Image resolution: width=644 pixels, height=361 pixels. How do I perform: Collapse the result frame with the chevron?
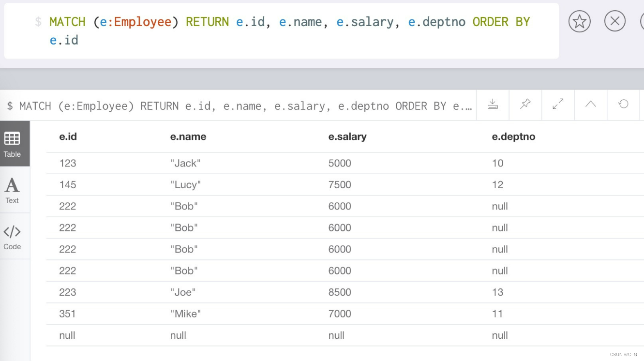590,104
